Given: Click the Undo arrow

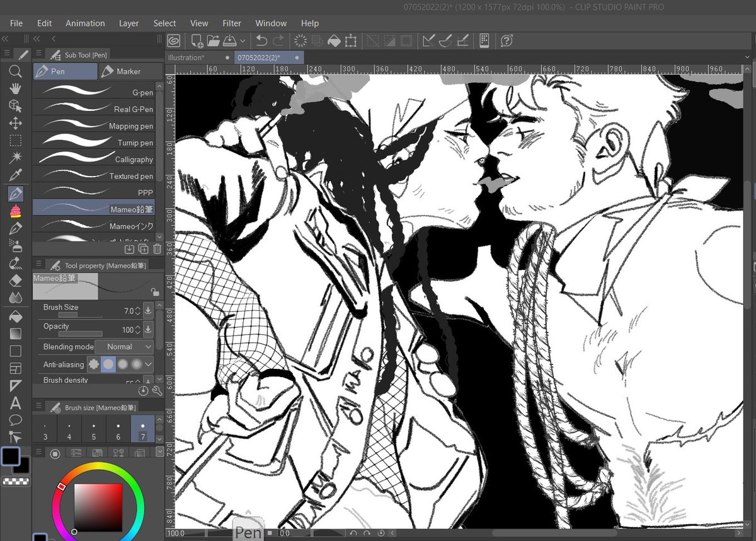Looking at the screenshot, I should [261, 41].
